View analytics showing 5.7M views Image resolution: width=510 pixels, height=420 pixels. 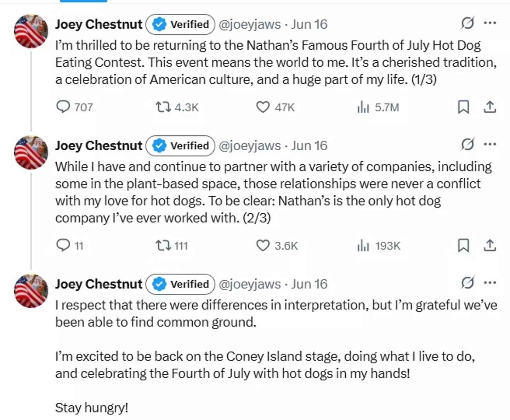coord(363,107)
